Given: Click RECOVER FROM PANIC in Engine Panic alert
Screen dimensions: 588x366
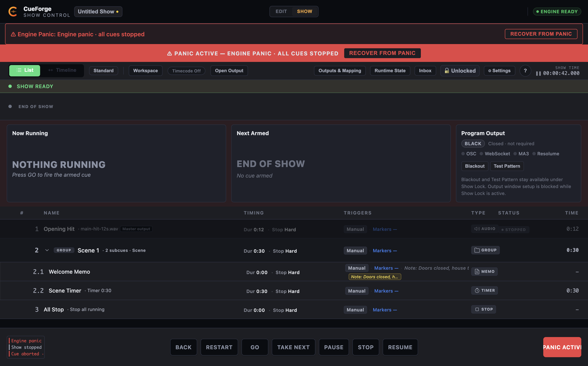Looking at the screenshot, I should click(541, 34).
